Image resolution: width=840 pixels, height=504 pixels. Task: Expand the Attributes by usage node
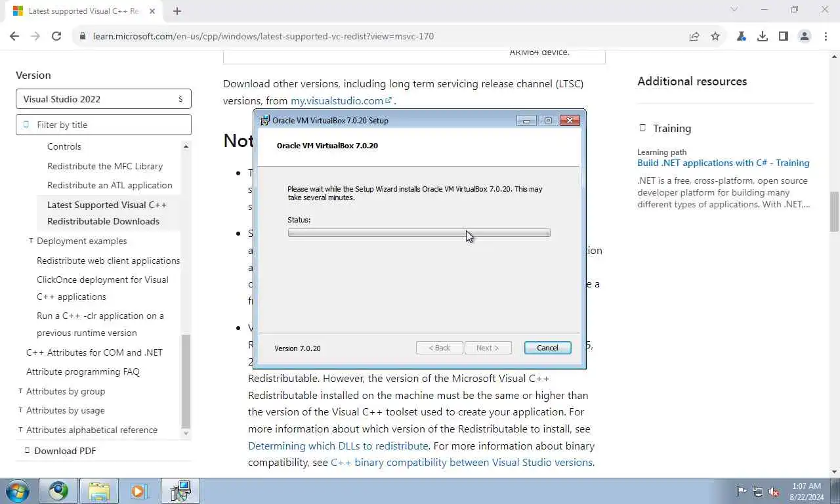pyautogui.click(x=20, y=410)
